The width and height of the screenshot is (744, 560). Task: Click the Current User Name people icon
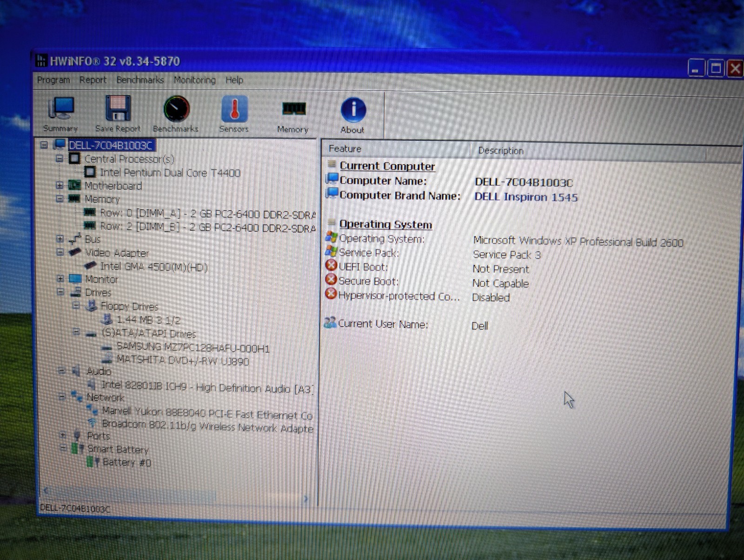pyautogui.click(x=330, y=322)
